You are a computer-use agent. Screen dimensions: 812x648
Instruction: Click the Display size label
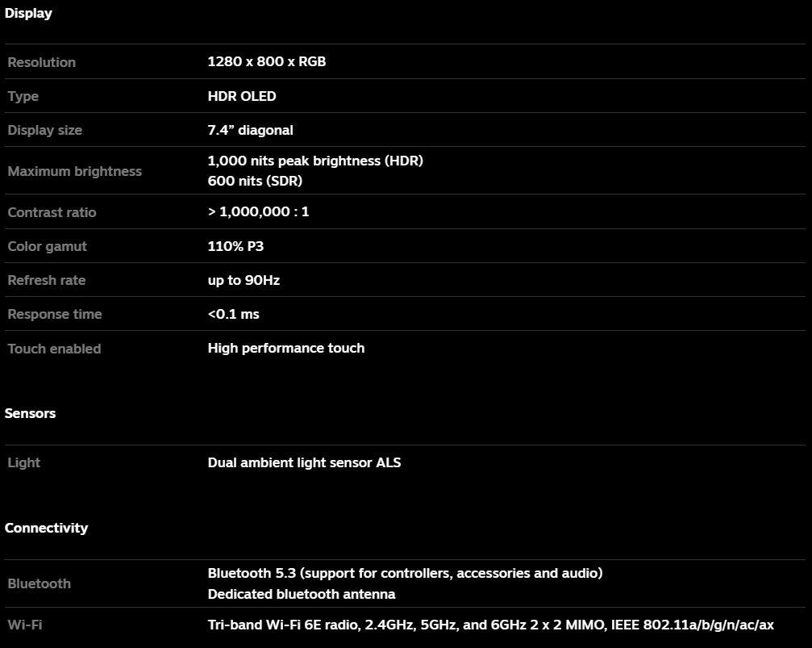(44, 130)
